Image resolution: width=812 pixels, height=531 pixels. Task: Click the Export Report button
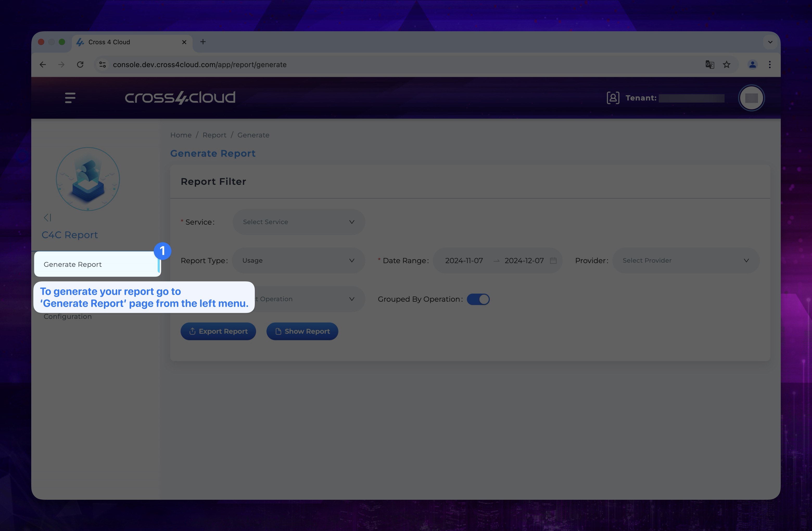tap(218, 331)
